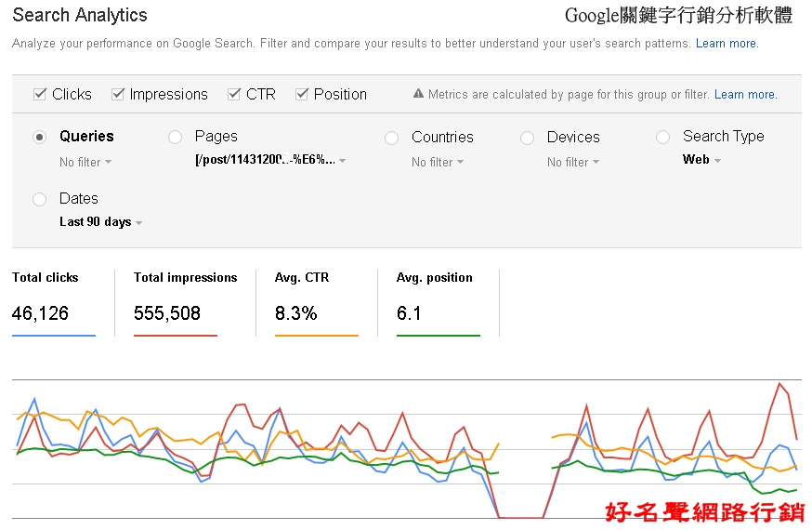Click the Total clicks value 46,126
812x530 pixels.
40,313
